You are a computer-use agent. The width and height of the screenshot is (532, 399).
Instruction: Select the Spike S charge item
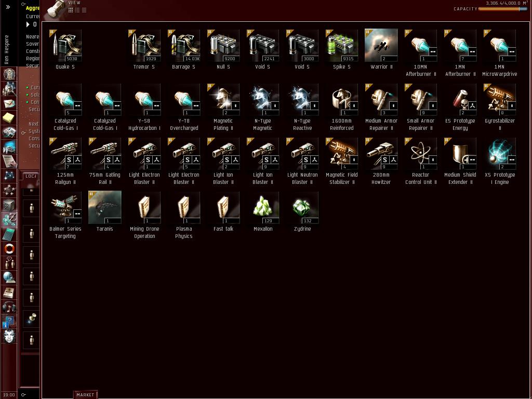pos(342,49)
